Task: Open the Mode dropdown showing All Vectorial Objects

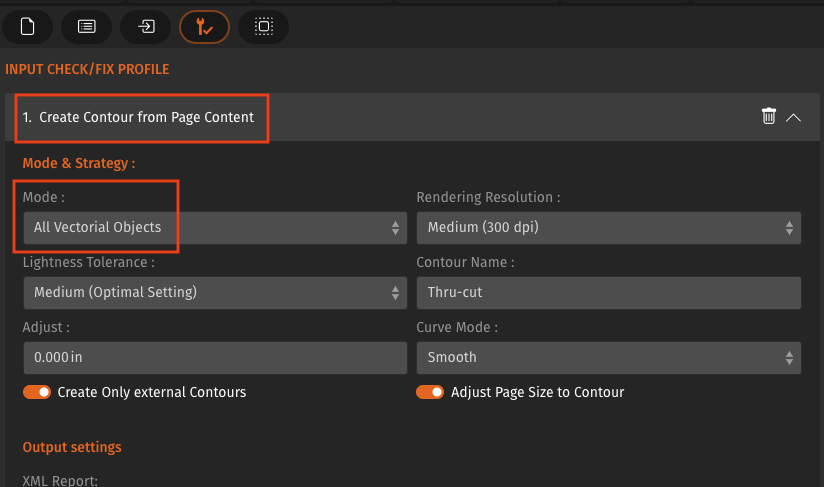Action: click(x=214, y=228)
